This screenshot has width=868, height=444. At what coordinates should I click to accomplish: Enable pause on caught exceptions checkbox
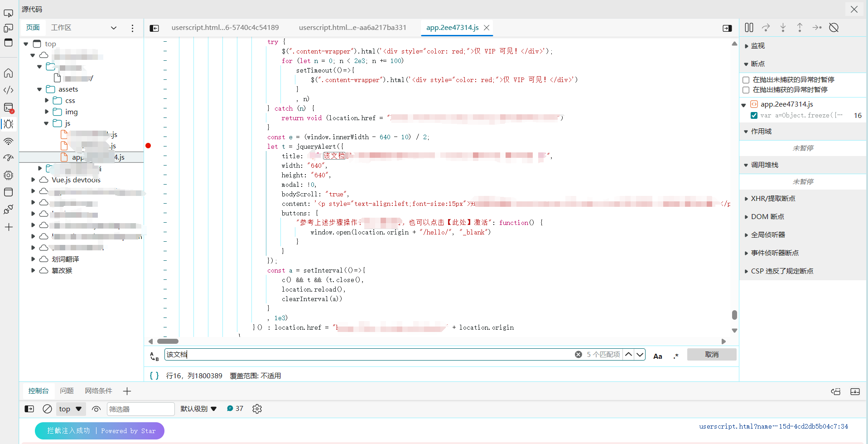(x=746, y=90)
